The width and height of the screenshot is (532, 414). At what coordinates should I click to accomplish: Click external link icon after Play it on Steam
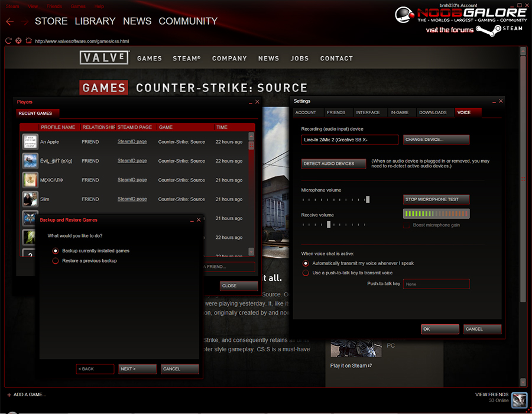(x=370, y=366)
